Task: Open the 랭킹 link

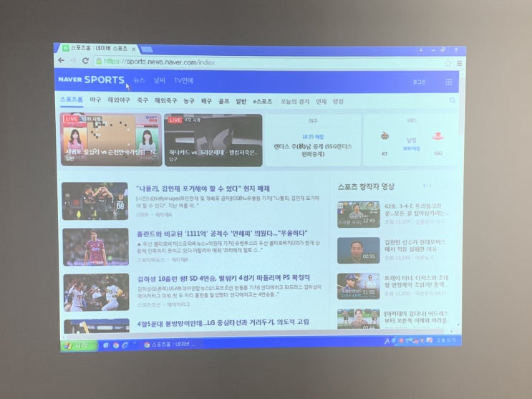Action: (338, 102)
